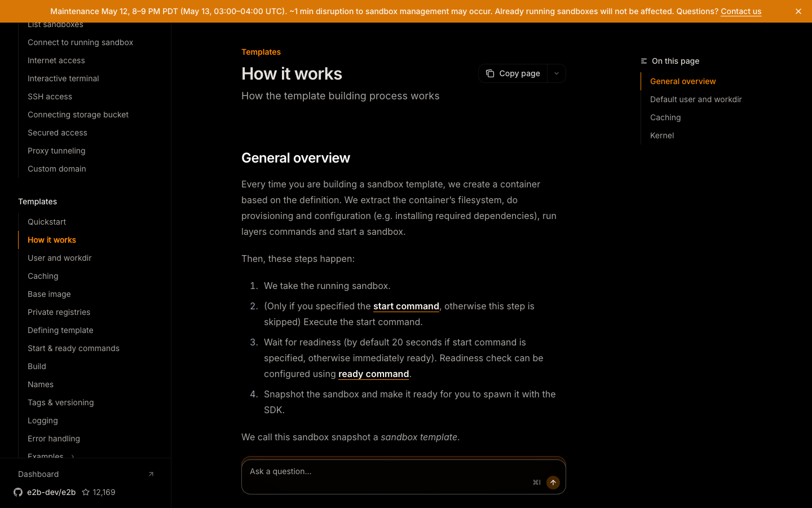Open the Build sidebar page
The image size is (812, 508).
point(37,366)
